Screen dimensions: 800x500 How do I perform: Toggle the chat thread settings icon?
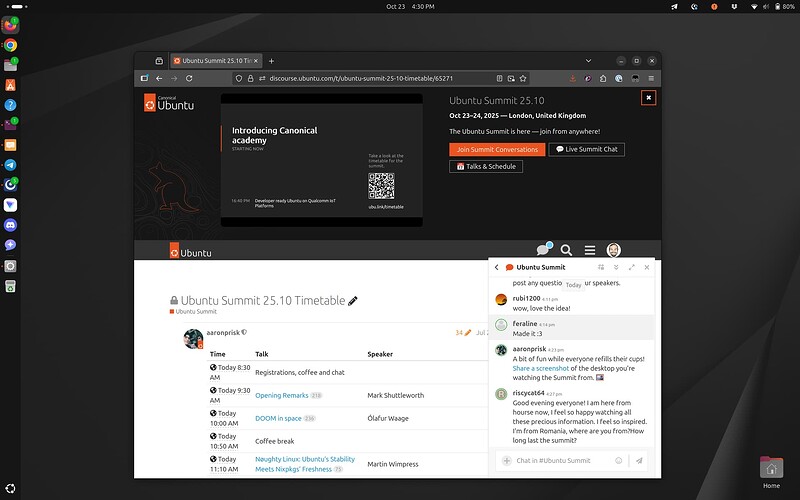pos(600,267)
